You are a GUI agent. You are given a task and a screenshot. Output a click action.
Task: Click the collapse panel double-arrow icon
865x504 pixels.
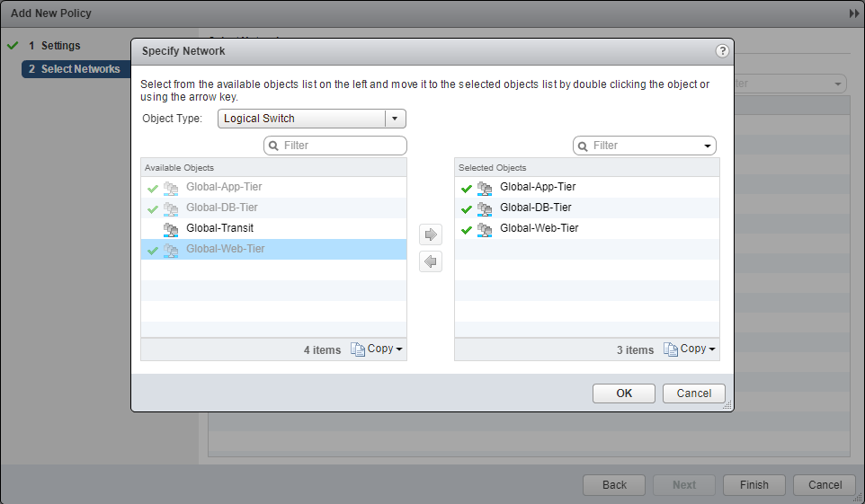coord(853,13)
